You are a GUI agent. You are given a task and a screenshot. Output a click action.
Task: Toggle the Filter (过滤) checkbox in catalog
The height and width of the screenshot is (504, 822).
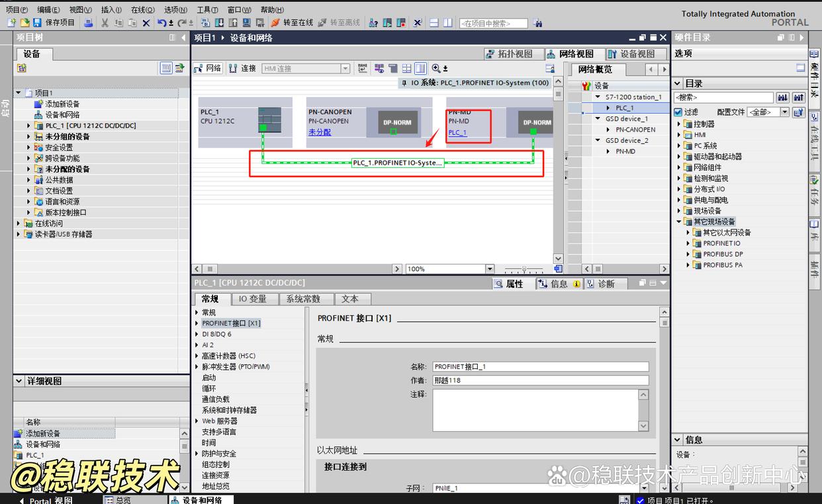coord(678,112)
